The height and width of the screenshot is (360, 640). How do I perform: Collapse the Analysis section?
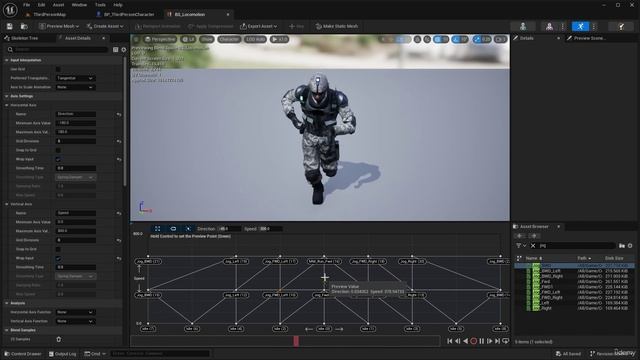[7, 303]
